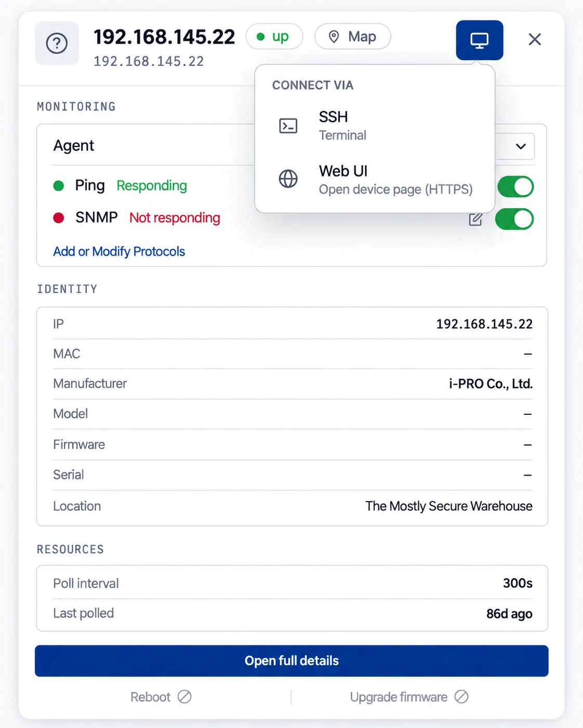
Task: Click the Agent label
Action: click(x=74, y=146)
